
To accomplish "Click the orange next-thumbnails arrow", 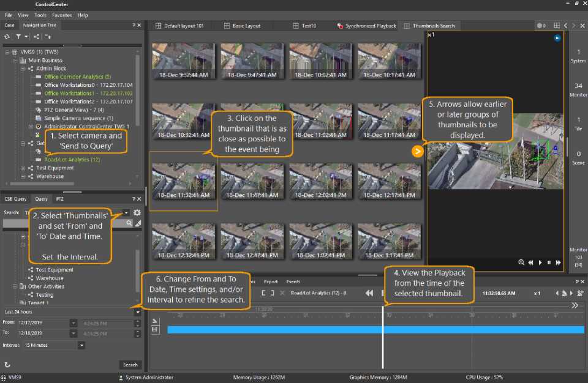I will (x=418, y=151).
